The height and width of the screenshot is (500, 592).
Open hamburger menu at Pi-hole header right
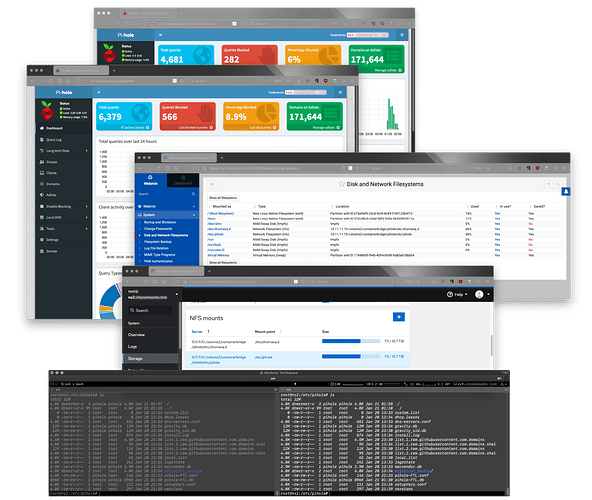click(340, 92)
